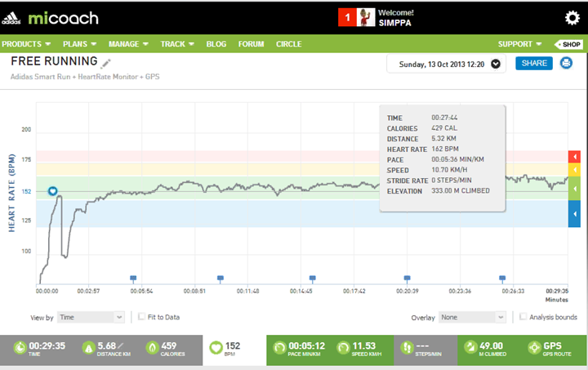Screen dimensions: 588x370
Task: Click the blue print icon
Action: [566, 63]
